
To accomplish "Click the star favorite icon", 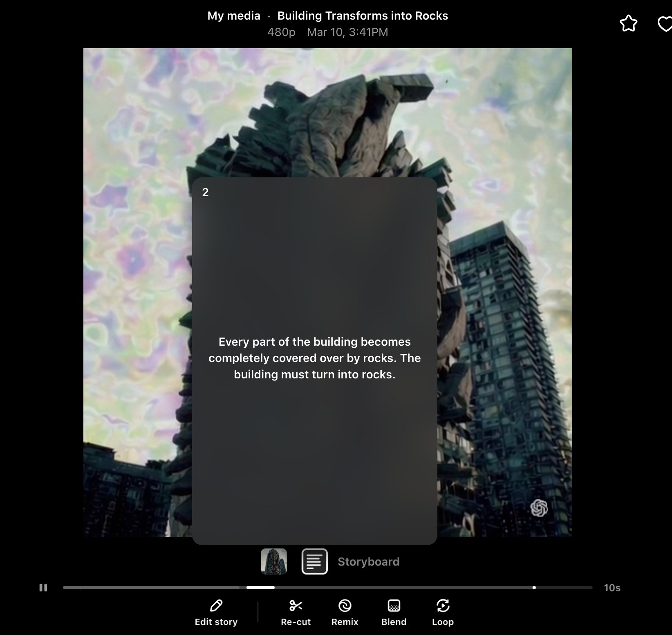I will point(629,23).
